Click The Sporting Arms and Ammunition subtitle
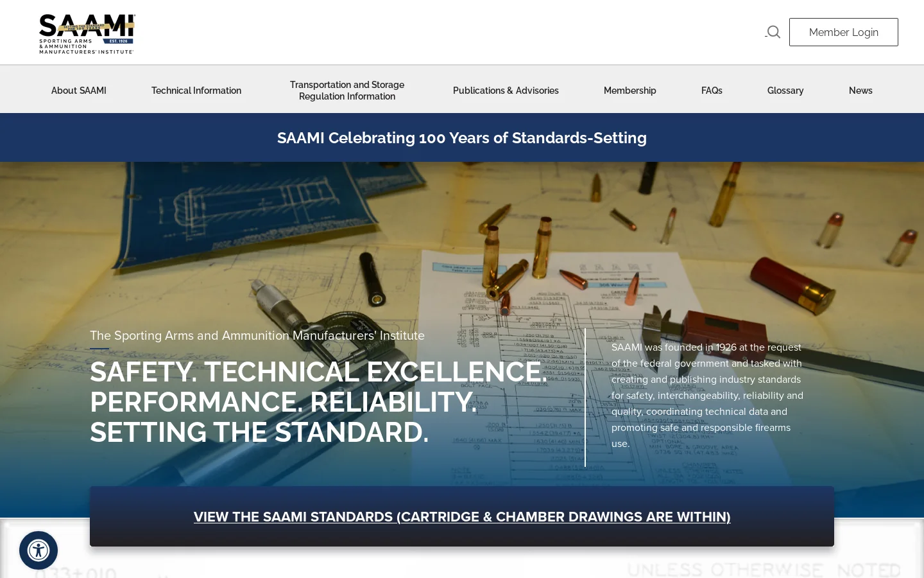This screenshot has width=924, height=578. coord(257,335)
